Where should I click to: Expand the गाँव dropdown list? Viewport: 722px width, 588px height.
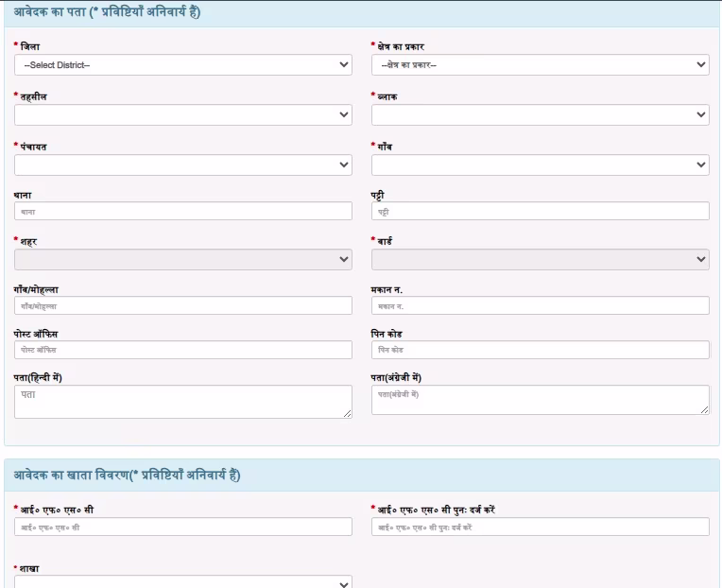click(x=540, y=165)
